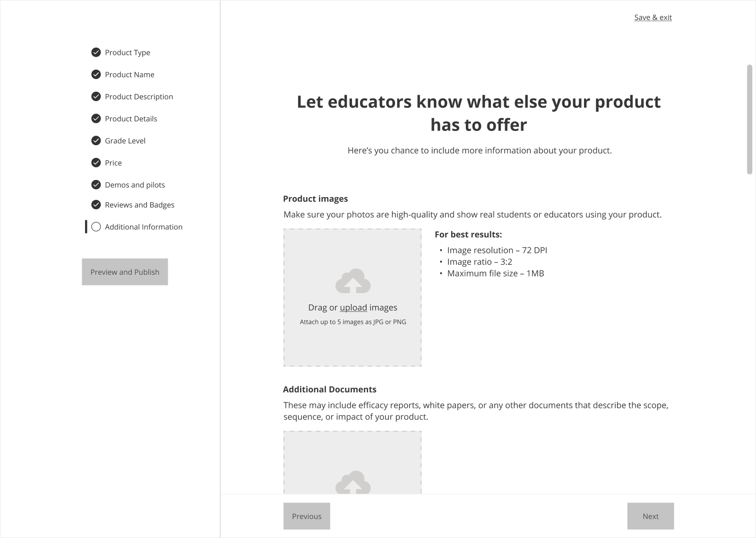Click the 'Here's you chance' subtitle text
Screen dimensions: 756x538
(x=480, y=150)
